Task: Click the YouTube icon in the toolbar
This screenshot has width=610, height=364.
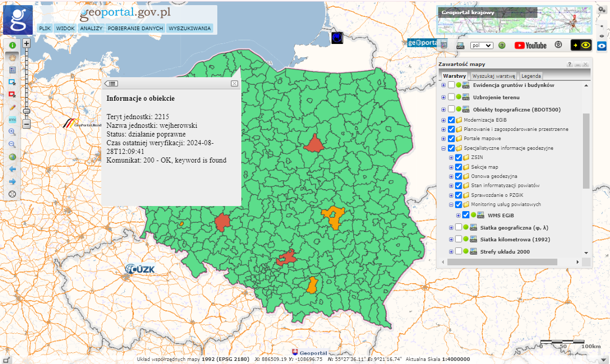Action: pyautogui.click(x=531, y=45)
